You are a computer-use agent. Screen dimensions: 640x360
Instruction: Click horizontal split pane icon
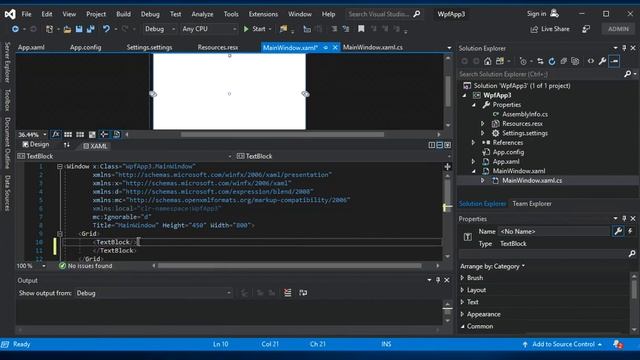click(x=440, y=145)
